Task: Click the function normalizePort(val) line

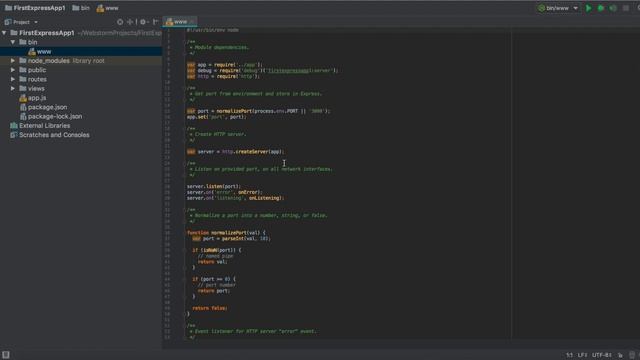Action: pyautogui.click(x=226, y=233)
